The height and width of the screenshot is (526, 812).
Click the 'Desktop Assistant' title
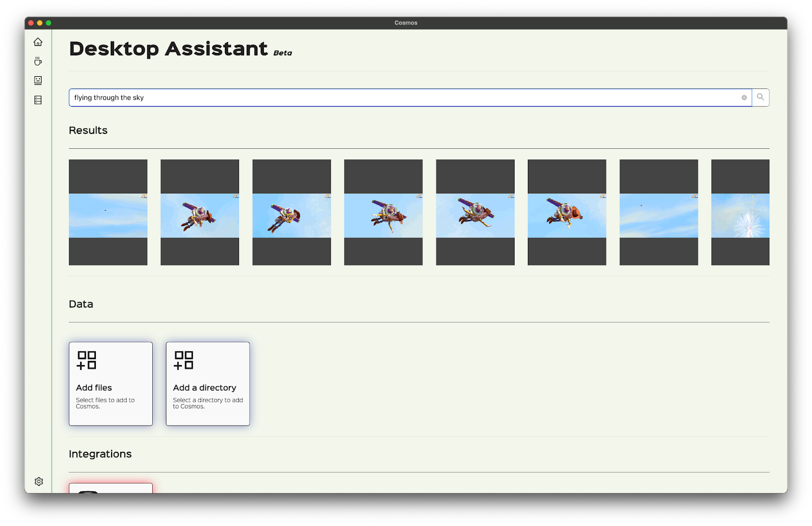pyautogui.click(x=168, y=49)
